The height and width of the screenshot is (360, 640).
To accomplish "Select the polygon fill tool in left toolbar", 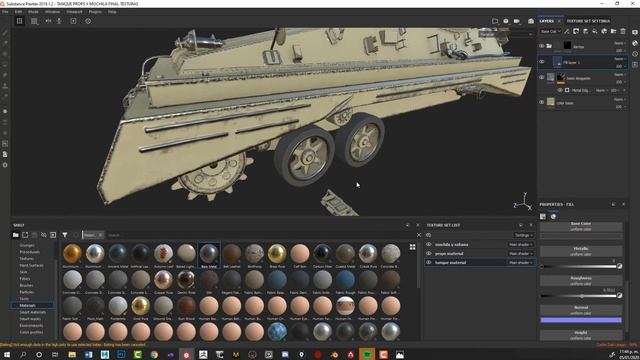I will click(5, 64).
